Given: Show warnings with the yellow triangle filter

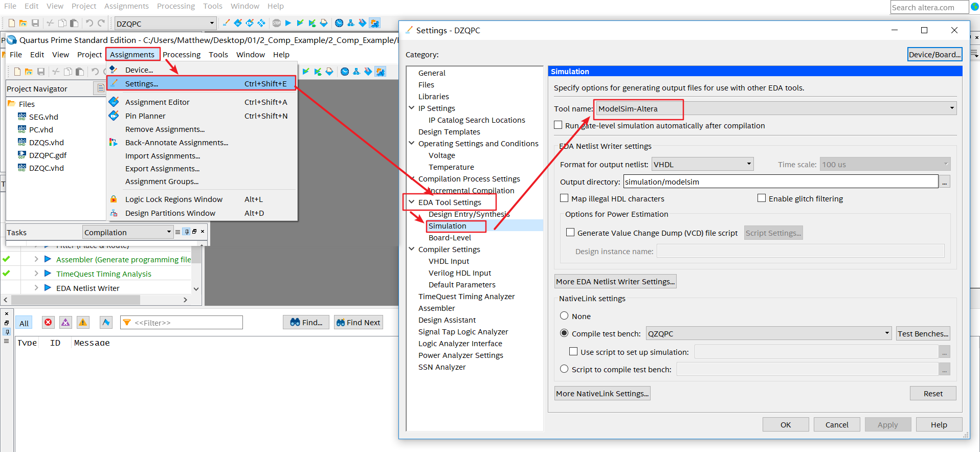Looking at the screenshot, I should coord(83,322).
